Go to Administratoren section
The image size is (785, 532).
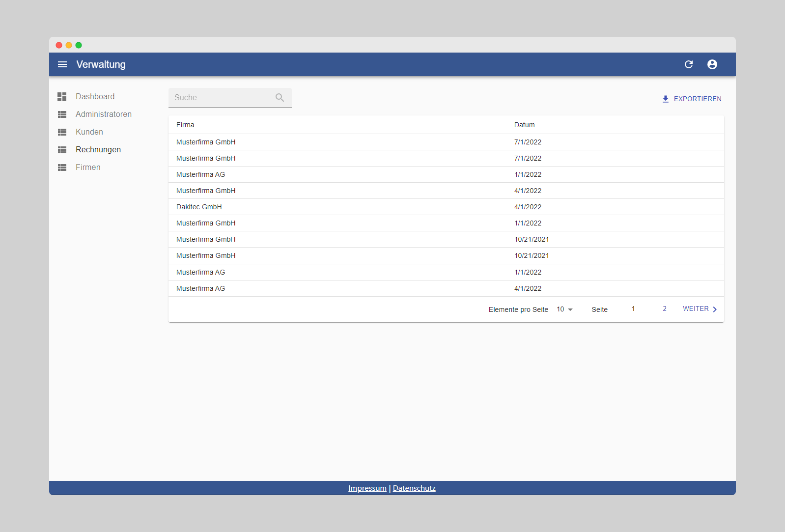coord(104,114)
